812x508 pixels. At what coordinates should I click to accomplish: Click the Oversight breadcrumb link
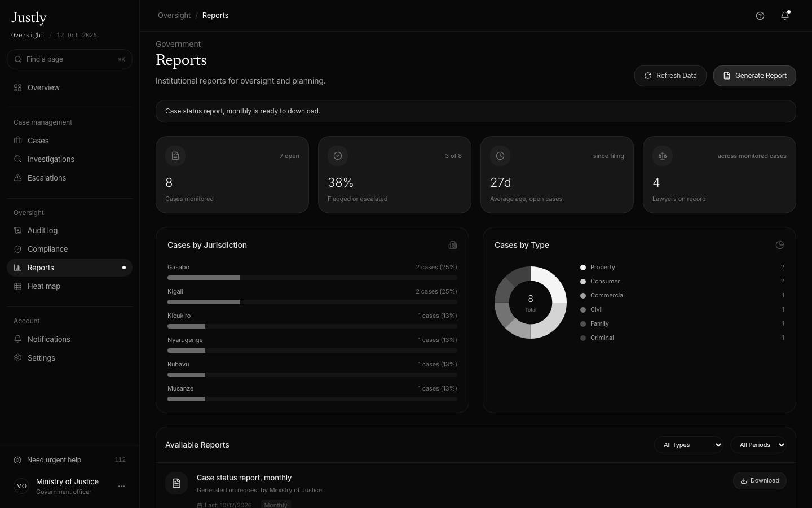(x=174, y=15)
